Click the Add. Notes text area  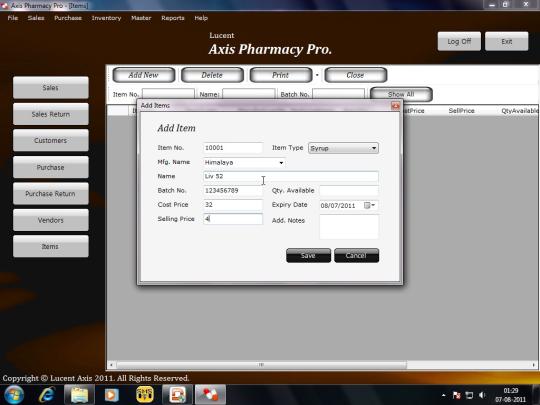click(x=349, y=227)
